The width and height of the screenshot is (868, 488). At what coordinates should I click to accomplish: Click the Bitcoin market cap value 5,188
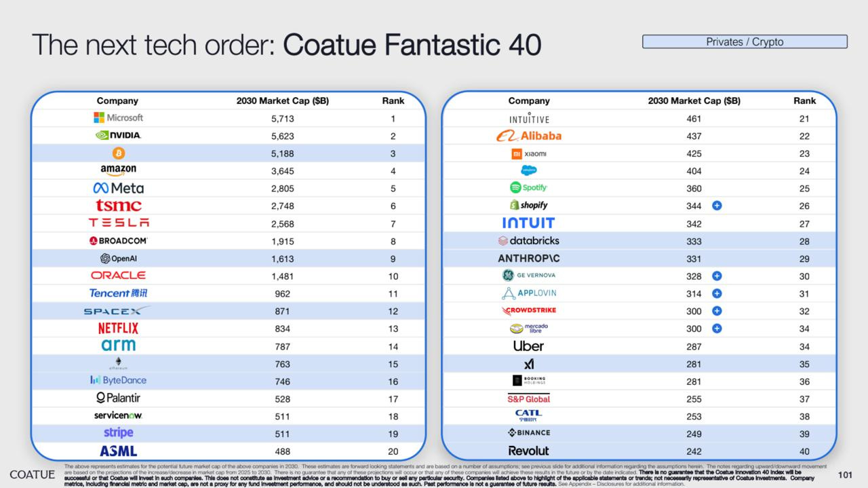pos(282,153)
